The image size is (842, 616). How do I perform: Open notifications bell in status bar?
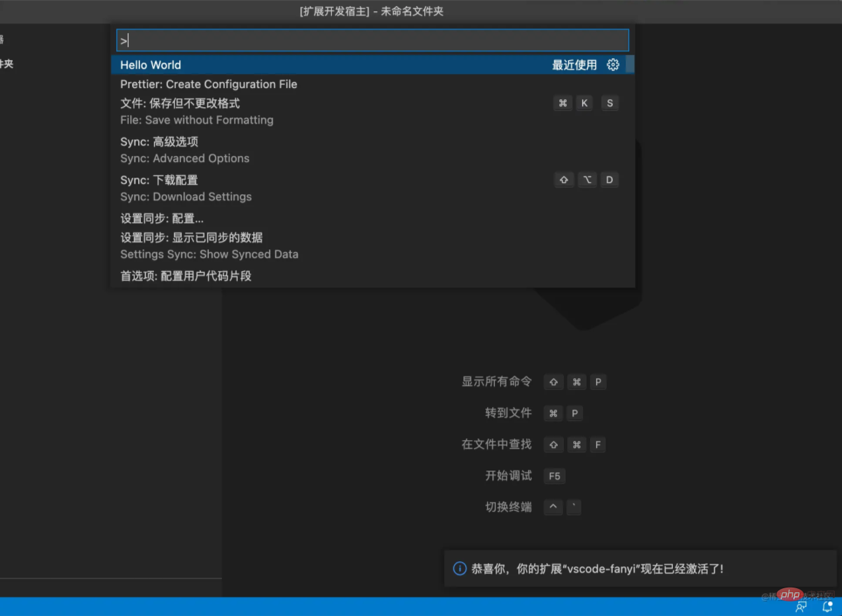(827, 606)
